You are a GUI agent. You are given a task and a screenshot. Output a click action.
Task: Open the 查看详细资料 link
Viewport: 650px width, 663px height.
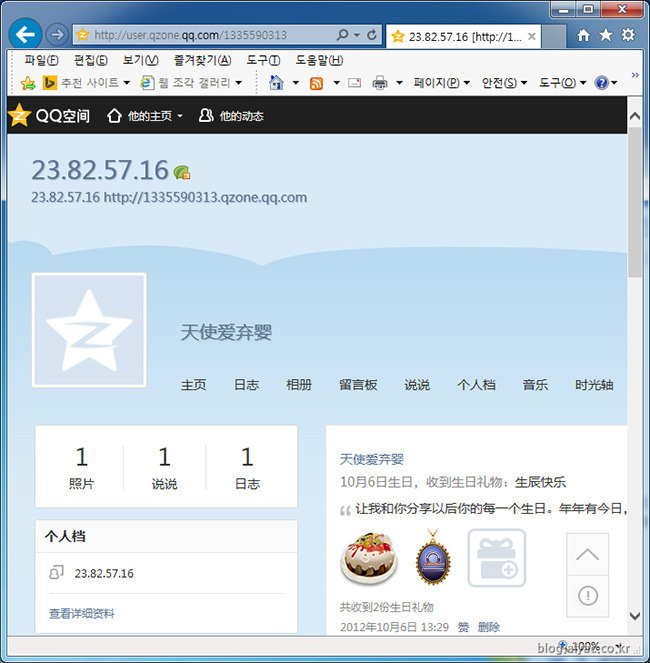82,614
